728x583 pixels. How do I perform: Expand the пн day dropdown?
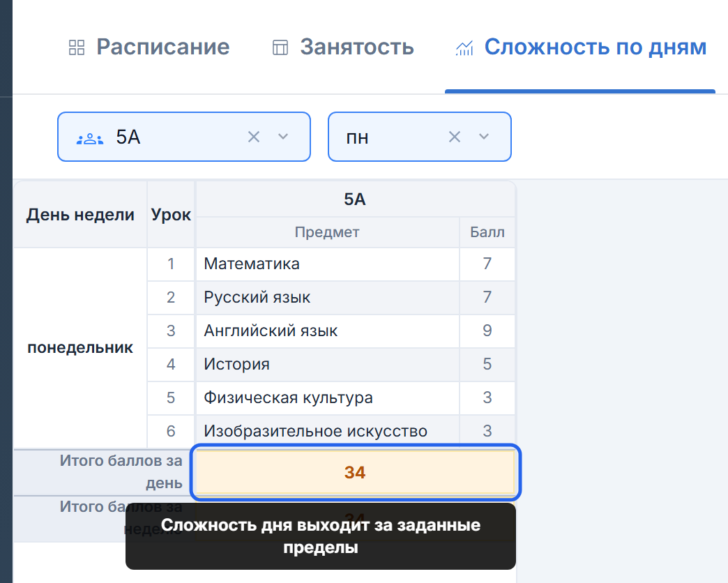[x=484, y=137]
